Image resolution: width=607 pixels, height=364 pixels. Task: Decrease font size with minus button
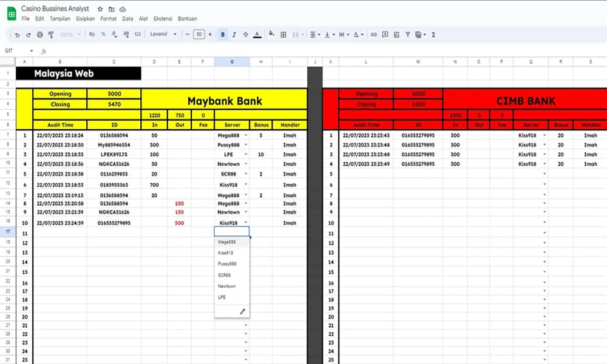[188, 35]
